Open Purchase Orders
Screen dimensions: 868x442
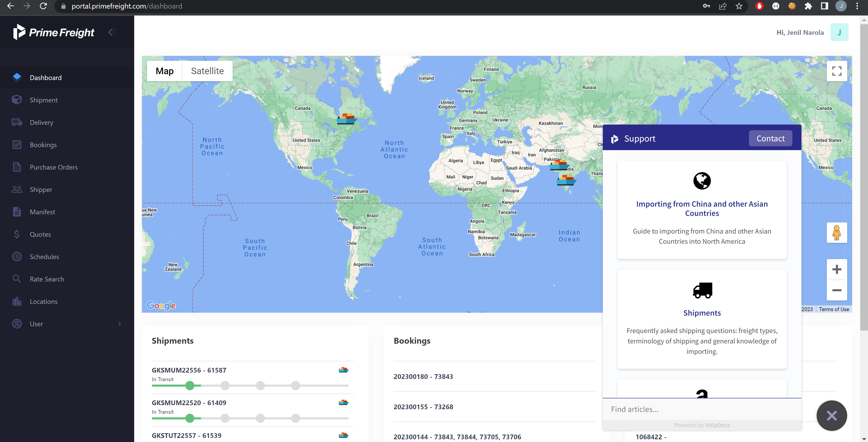pyautogui.click(x=54, y=167)
